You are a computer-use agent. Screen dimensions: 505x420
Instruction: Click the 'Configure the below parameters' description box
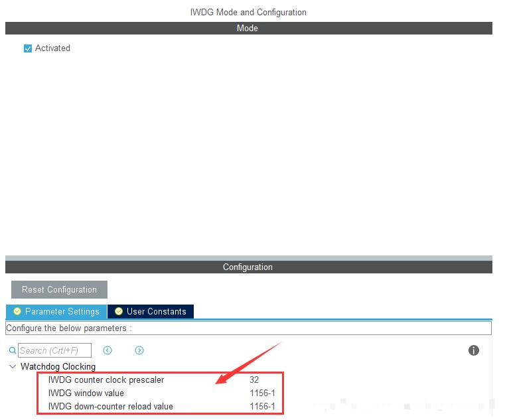(248, 328)
